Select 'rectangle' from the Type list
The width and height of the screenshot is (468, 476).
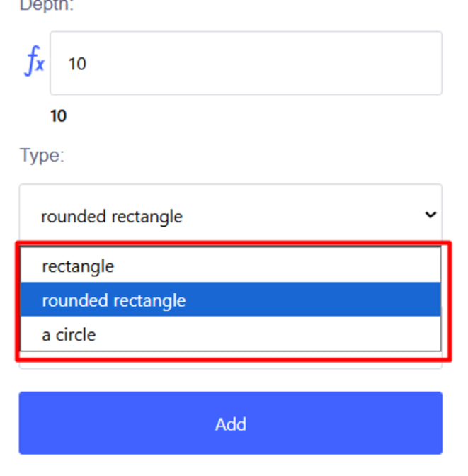pos(78,266)
